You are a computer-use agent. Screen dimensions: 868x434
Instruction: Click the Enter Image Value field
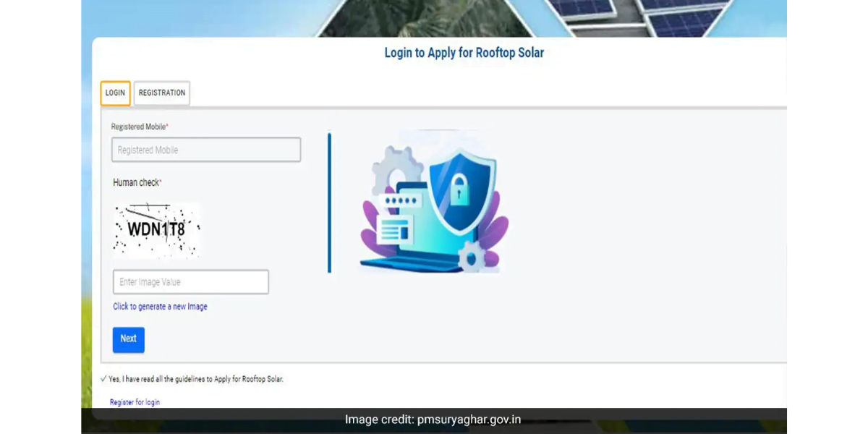(191, 282)
